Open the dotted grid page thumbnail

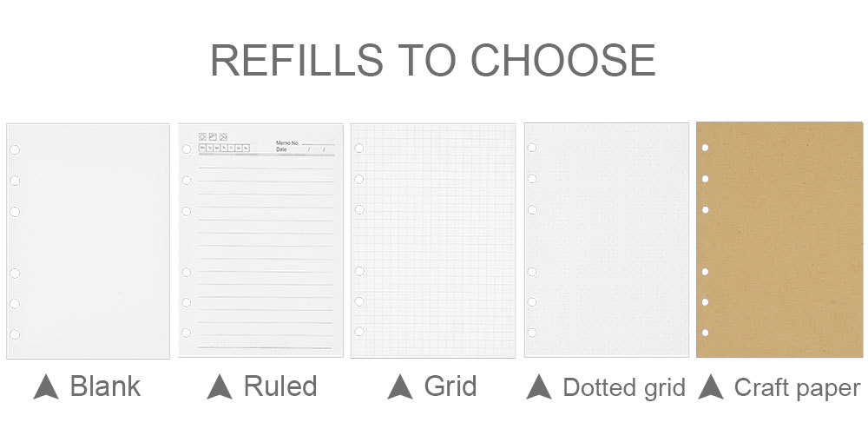[607, 240]
